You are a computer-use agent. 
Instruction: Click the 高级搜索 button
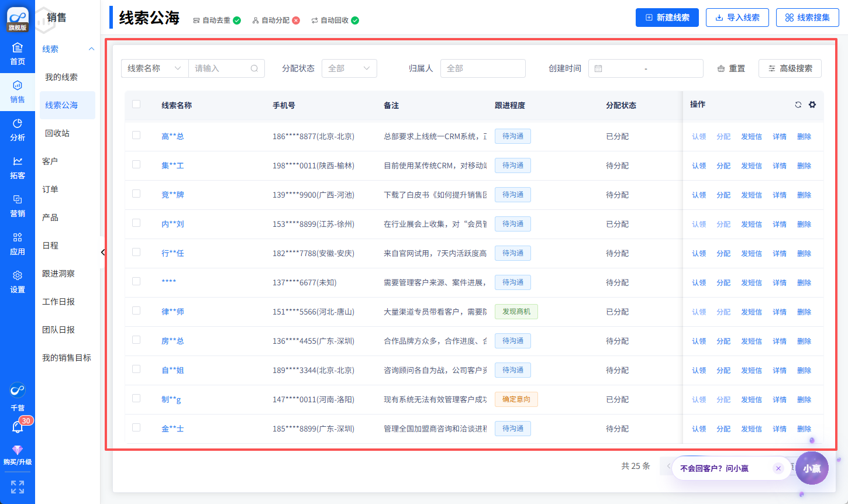790,68
